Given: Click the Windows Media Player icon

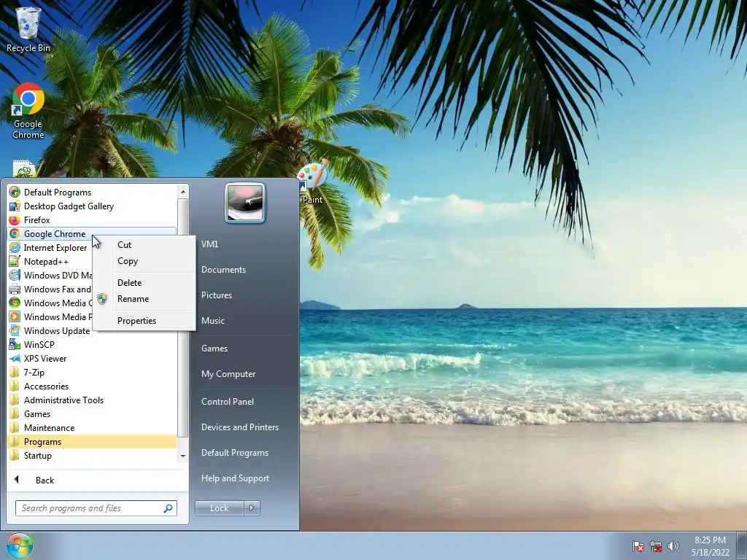Looking at the screenshot, I should (x=15, y=316).
